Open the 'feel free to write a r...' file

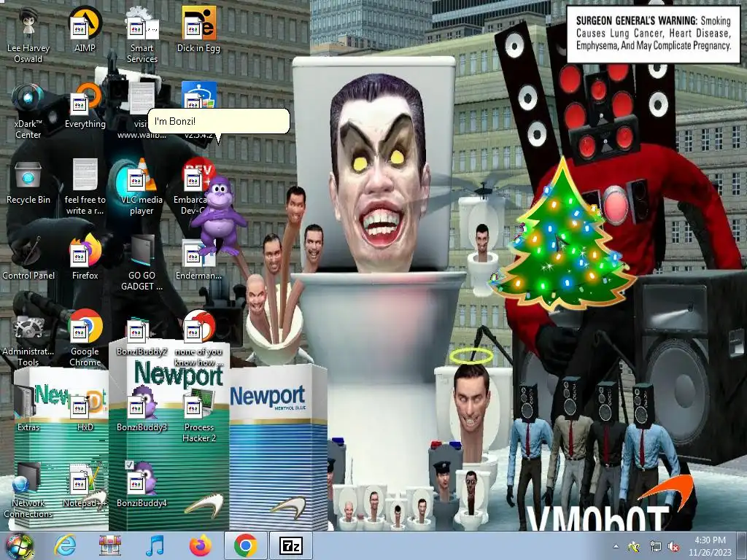pos(85,187)
